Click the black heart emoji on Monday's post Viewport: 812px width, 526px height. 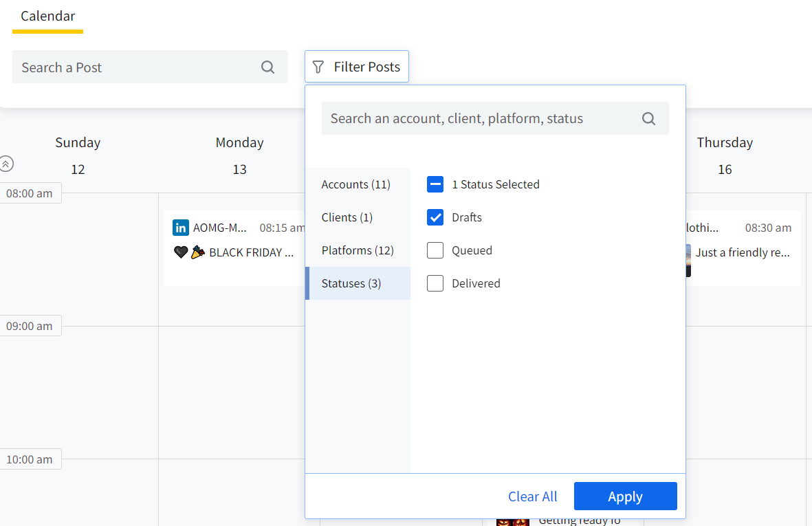181,252
